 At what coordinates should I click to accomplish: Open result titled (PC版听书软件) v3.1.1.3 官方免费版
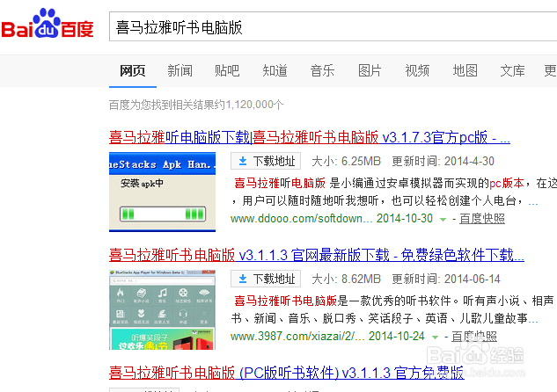(x=287, y=373)
